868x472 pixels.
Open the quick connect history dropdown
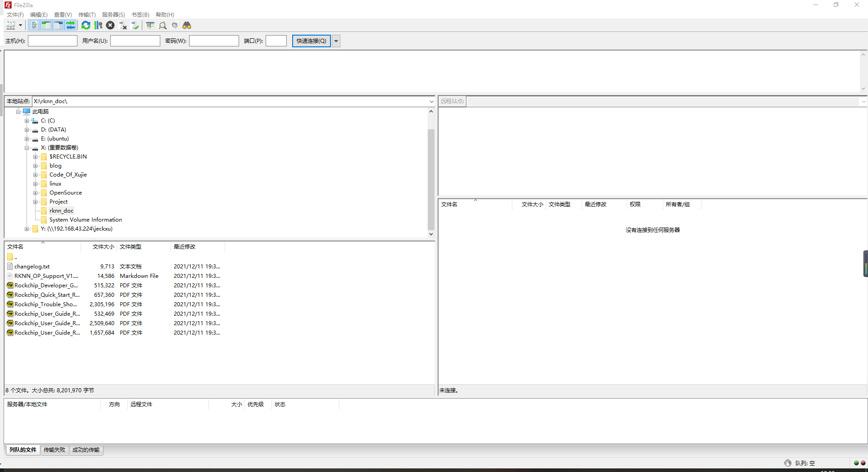pyautogui.click(x=336, y=41)
